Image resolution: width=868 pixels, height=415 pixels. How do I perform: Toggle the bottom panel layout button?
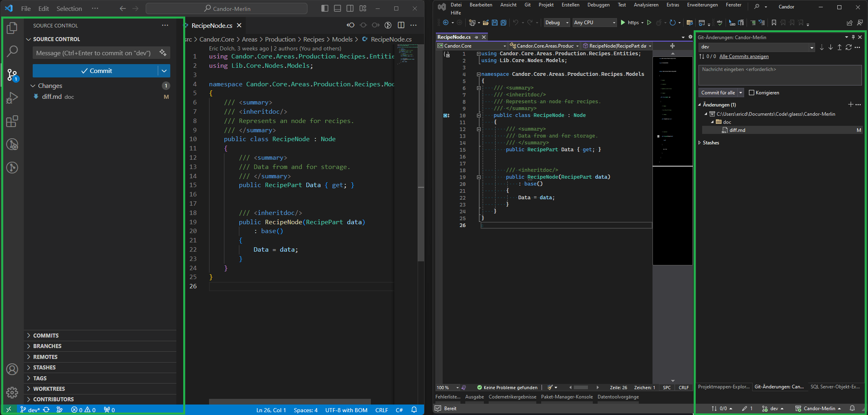coord(337,8)
